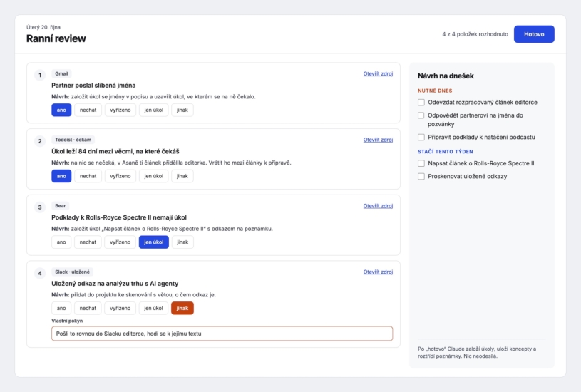
Task: Select 'jinak' on the Todoist item
Action: [x=182, y=176]
